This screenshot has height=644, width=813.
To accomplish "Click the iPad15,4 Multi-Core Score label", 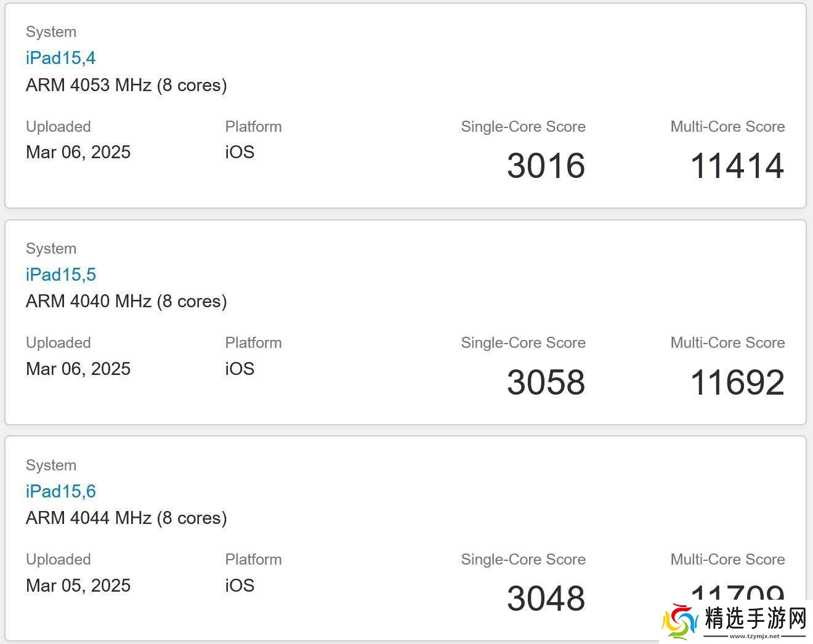I will tap(727, 127).
